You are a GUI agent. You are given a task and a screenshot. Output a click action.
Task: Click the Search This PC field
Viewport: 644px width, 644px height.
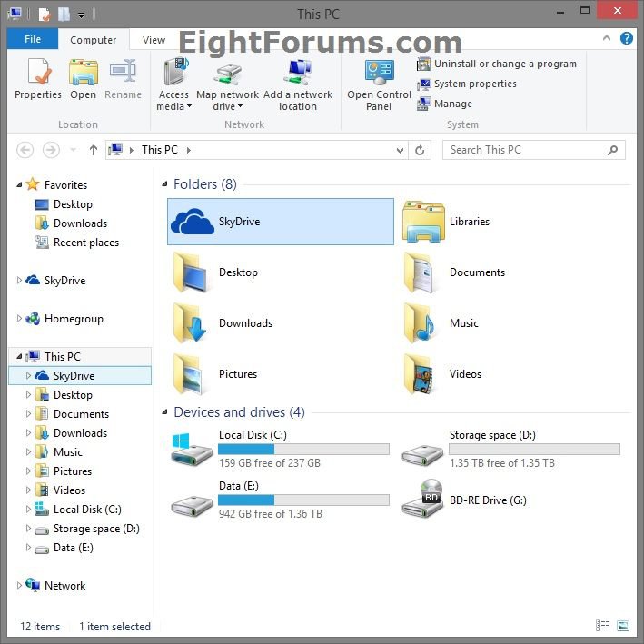click(533, 150)
